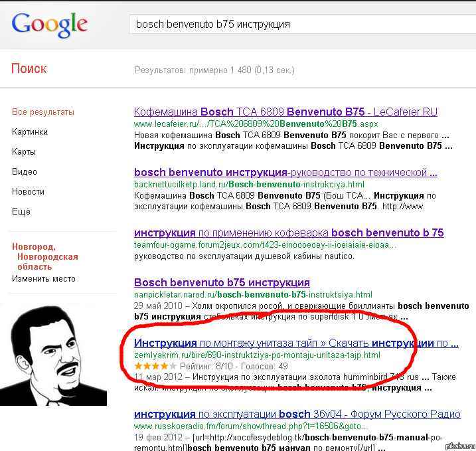Click the meme face image
This screenshot has width=476, height=451.
pos(53,356)
